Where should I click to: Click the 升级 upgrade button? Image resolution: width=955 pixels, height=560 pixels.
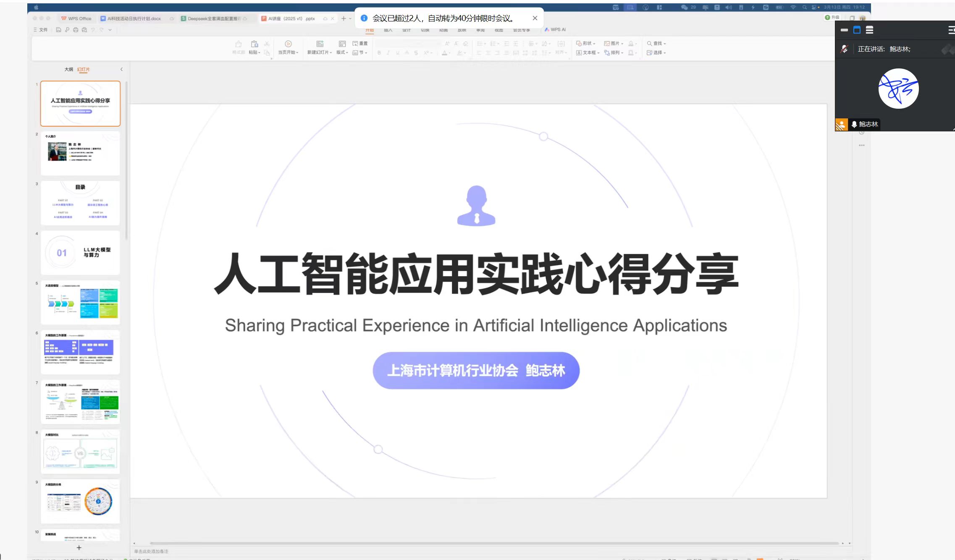[x=832, y=18]
